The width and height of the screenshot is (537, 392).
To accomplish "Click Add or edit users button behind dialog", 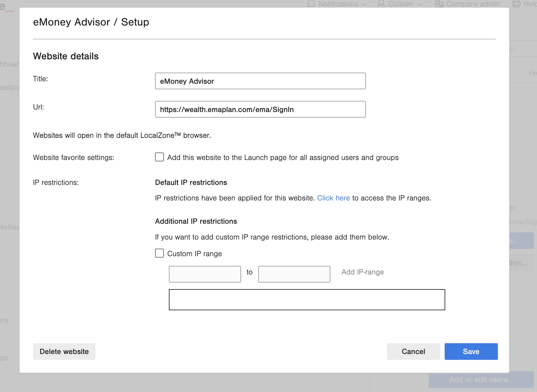I will coord(481,380).
